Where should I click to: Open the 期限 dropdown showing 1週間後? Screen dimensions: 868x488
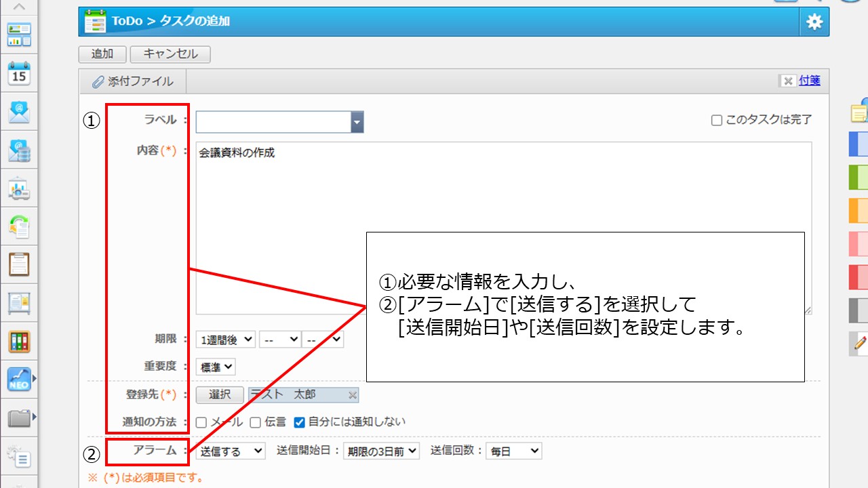226,339
